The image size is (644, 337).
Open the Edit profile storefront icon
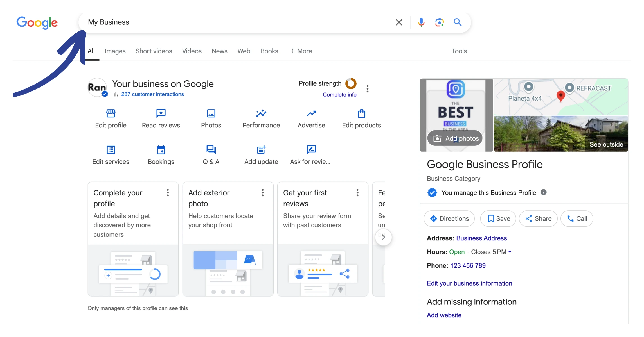(x=111, y=113)
